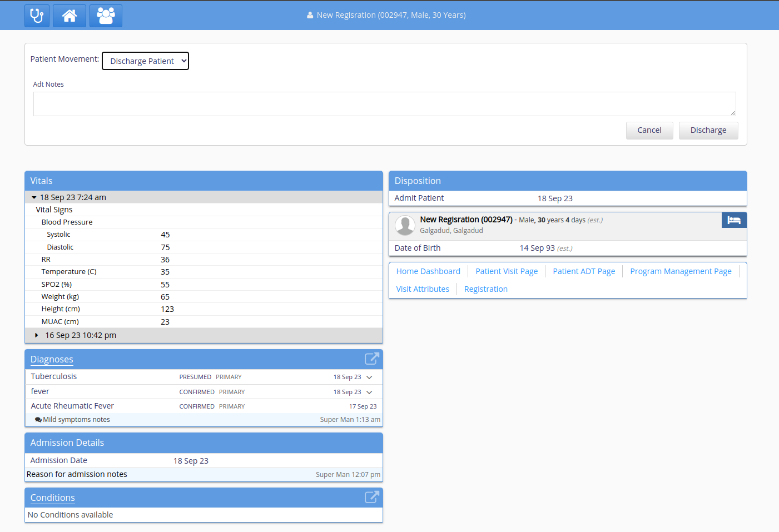Click the Temperature (C) label
The height and width of the screenshot is (532, 779).
(69, 272)
